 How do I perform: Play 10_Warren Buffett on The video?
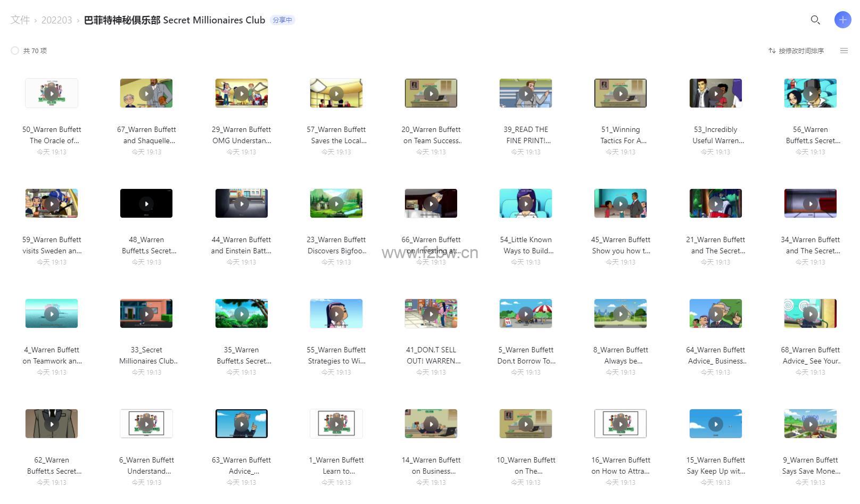(526, 424)
